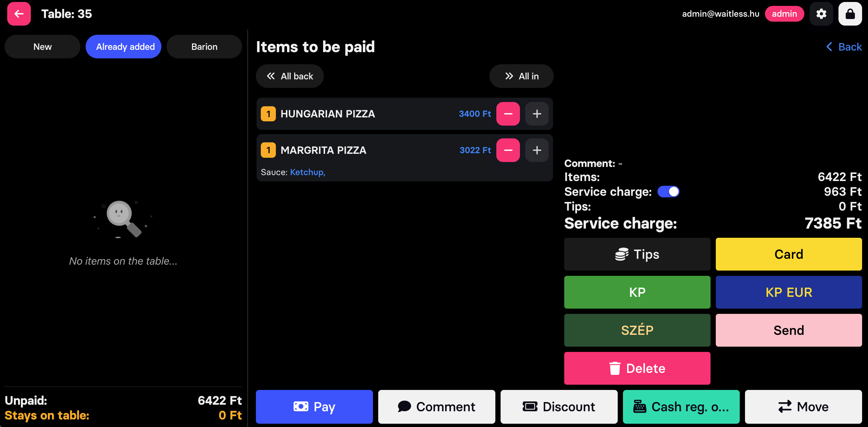This screenshot has height=427, width=868.
Task: Open the settings gear
Action: (821, 14)
